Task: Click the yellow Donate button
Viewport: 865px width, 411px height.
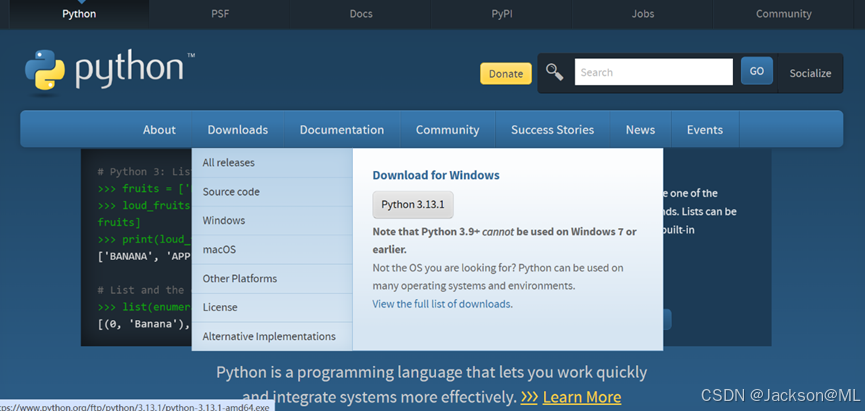Action: (506, 73)
